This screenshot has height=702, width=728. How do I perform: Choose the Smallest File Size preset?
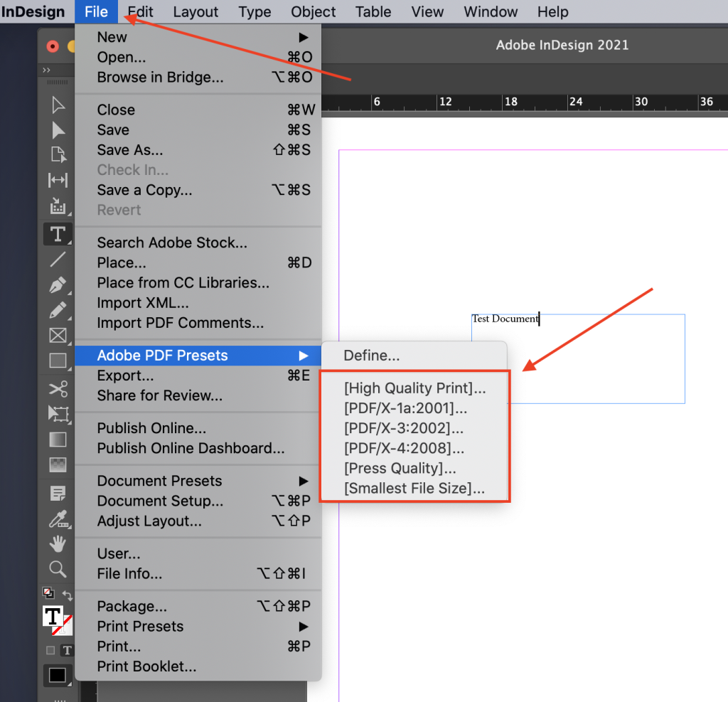point(415,489)
